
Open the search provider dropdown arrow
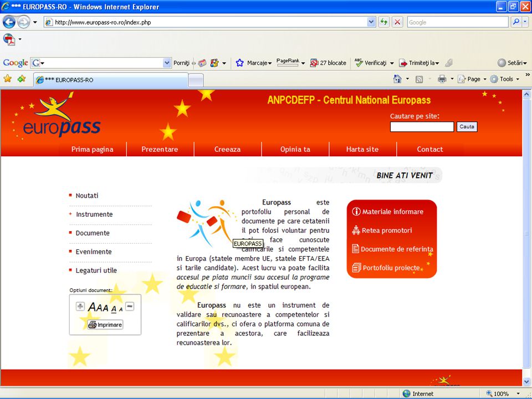tap(525, 22)
